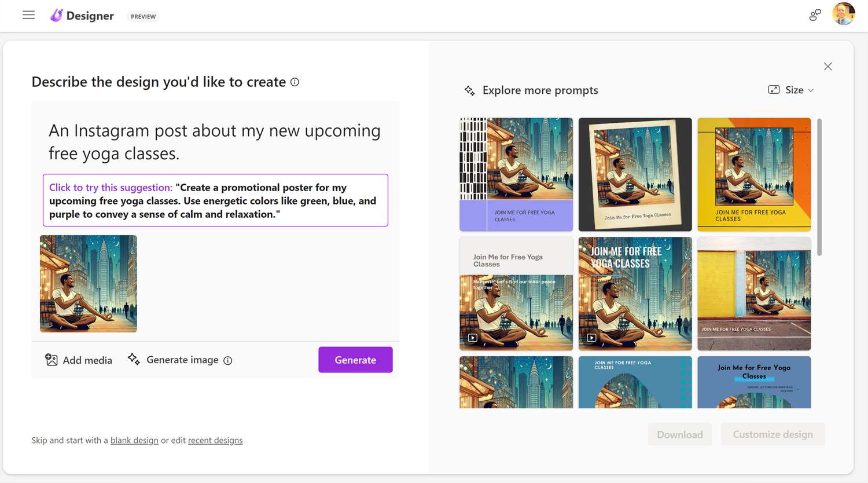Image resolution: width=868 pixels, height=483 pixels.
Task: Click the Designer logo icon
Action: pyautogui.click(x=56, y=16)
